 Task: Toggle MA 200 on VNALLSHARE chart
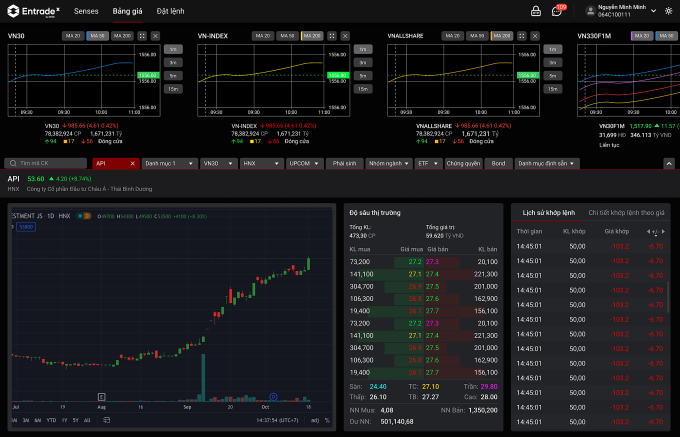(x=501, y=35)
